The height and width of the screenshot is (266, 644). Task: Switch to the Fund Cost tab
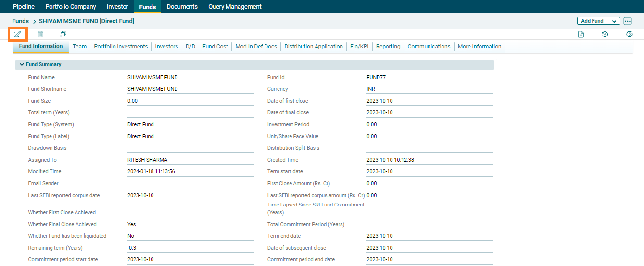(x=215, y=47)
